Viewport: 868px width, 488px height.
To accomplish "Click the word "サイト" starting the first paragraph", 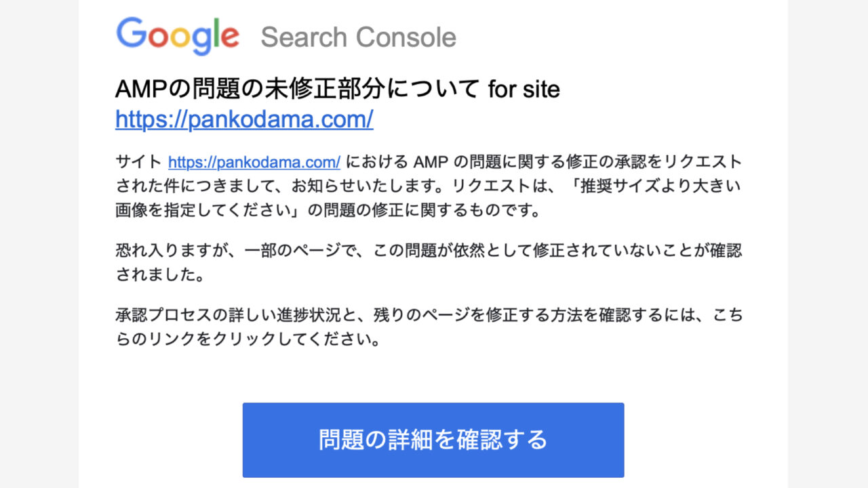I will click(x=139, y=163).
